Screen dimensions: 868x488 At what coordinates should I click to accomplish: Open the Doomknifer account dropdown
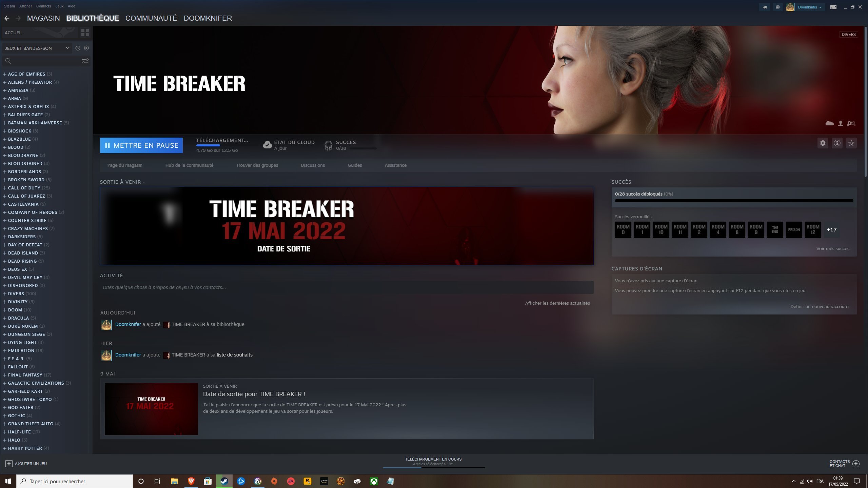tap(809, 7)
